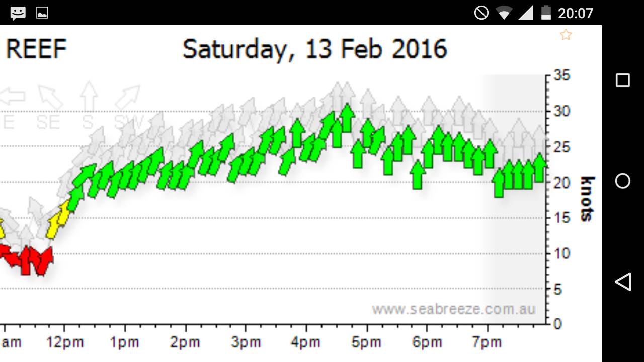Tap the battery level indicator
This screenshot has width=644, height=362.
pyautogui.click(x=545, y=14)
